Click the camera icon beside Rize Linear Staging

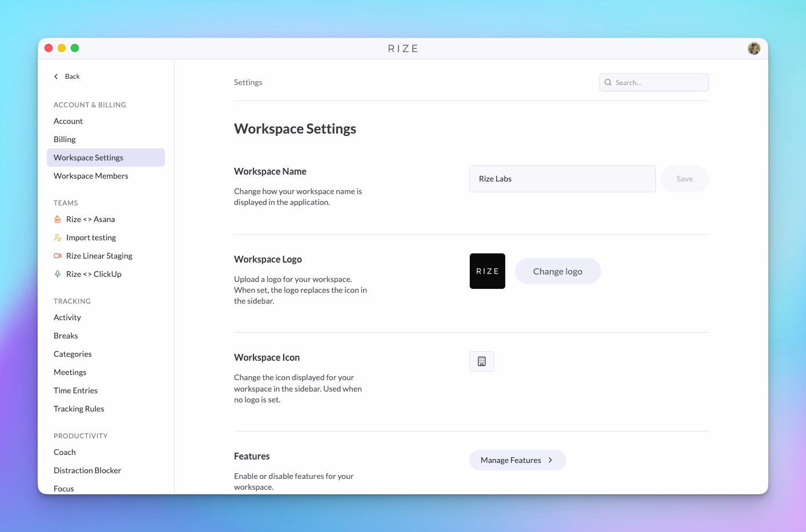pos(57,255)
